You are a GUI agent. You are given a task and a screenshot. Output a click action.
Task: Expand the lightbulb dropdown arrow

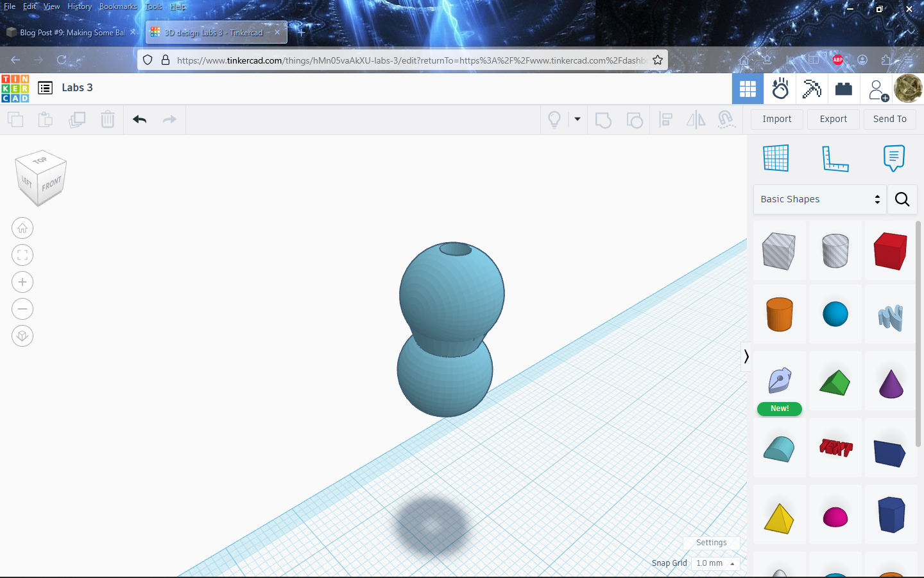point(576,119)
